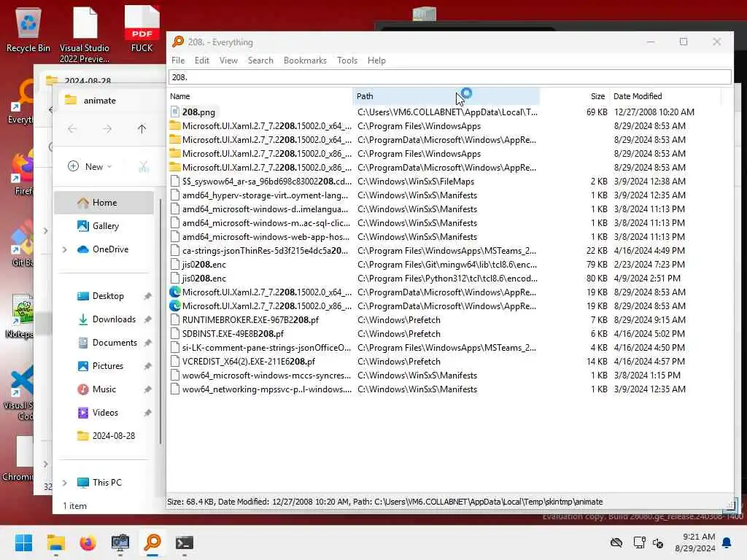Click Edge icon of Microsoft.UI.Xaml x64 19 KB file
Screen dimensions: 747x560
click(x=175, y=292)
